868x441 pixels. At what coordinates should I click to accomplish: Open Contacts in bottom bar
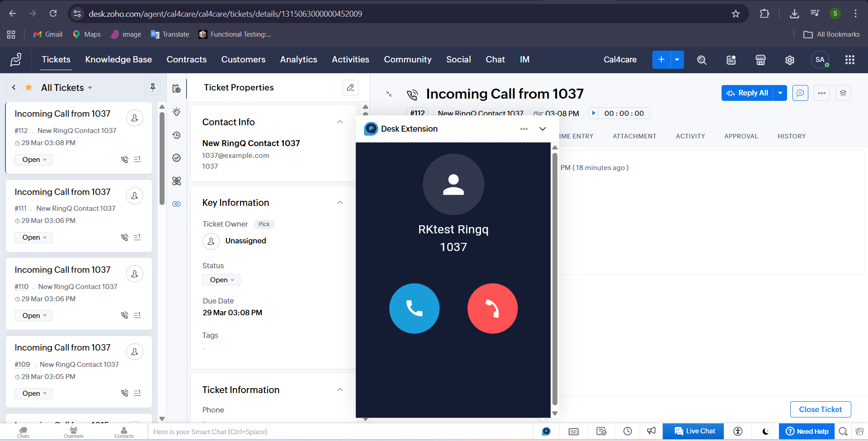pyautogui.click(x=124, y=432)
